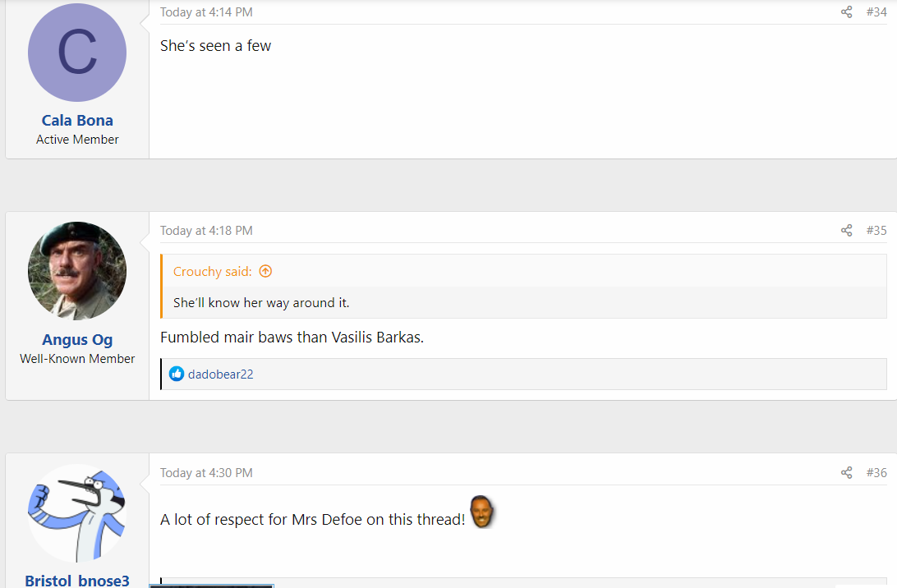Click share icon on post #35
Screen dimensions: 897x588
pyautogui.click(x=846, y=231)
